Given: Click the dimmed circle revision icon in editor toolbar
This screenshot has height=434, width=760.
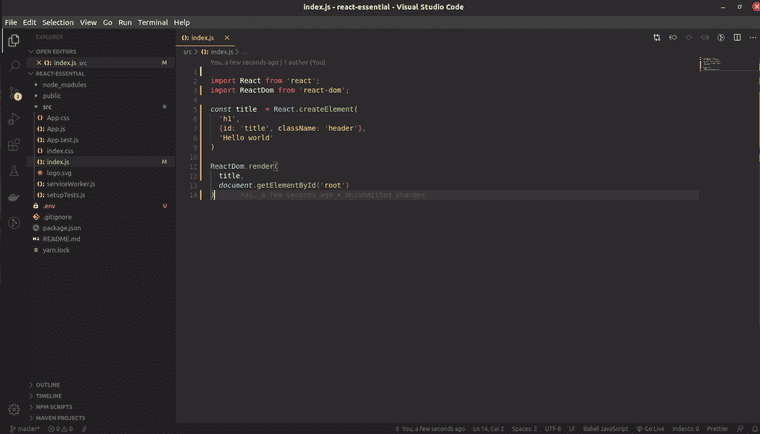Looking at the screenshot, I should click(689, 38).
